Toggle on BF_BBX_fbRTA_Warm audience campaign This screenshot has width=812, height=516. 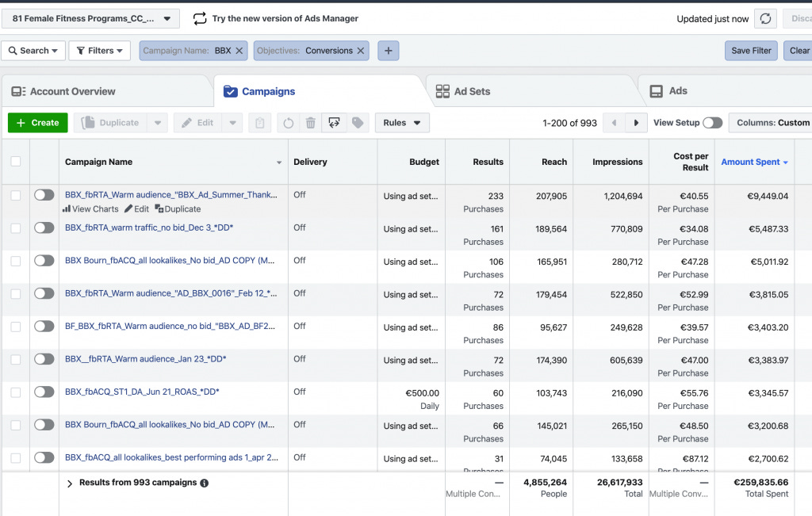click(x=44, y=326)
